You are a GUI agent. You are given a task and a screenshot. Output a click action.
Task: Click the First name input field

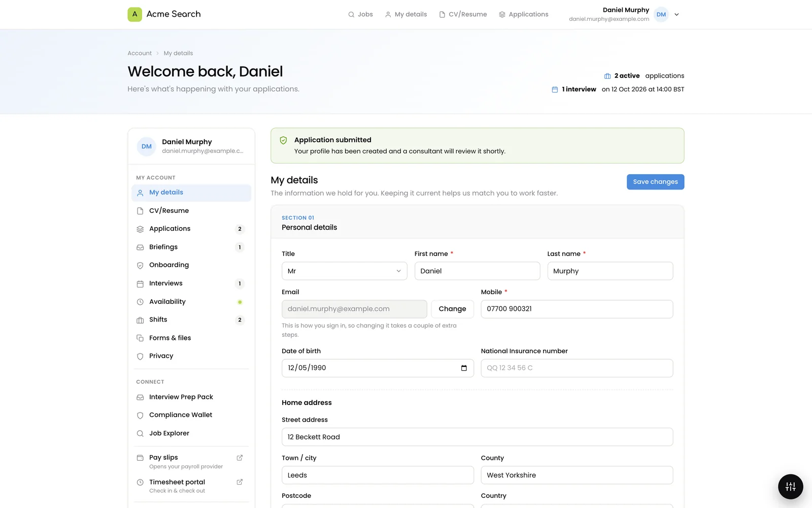pyautogui.click(x=477, y=271)
